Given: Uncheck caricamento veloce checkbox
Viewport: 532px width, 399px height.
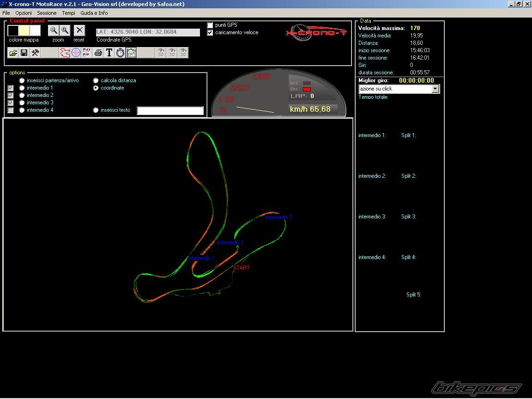Looking at the screenshot, I should (210, 33).
